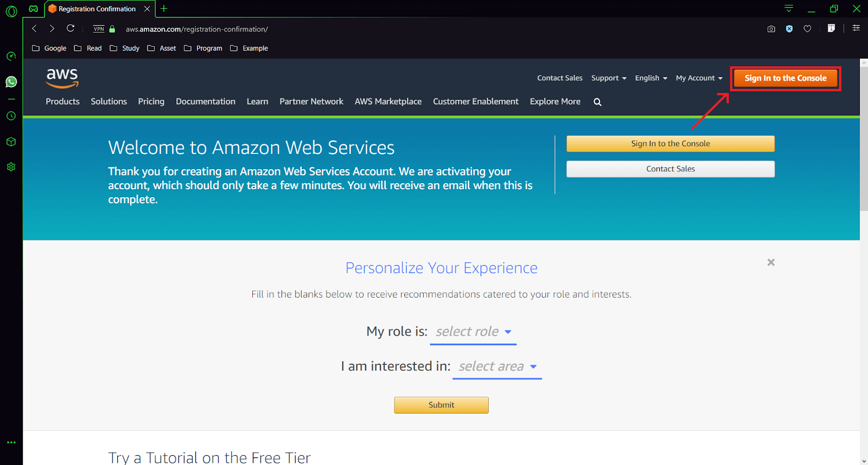Open the AWS search magnifier icon
The height and width of the screenshot is (465, 868).
(597, 101)
